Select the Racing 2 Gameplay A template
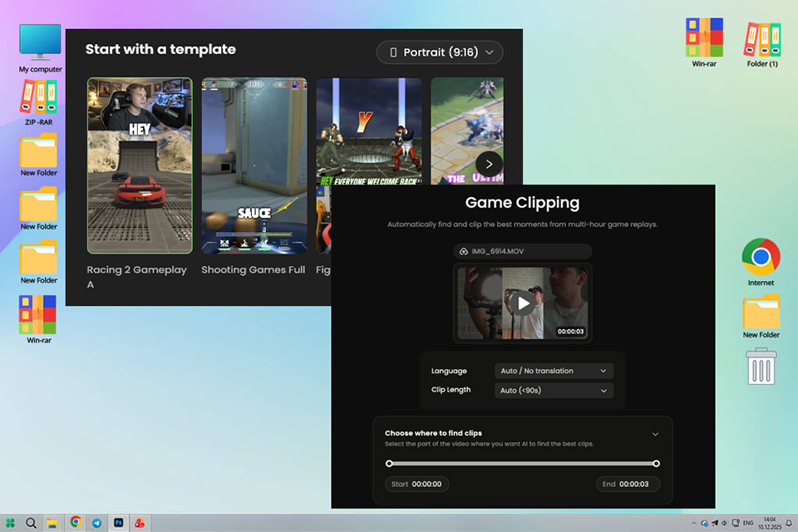Screen dimensions: 798x532 (140, 165)
